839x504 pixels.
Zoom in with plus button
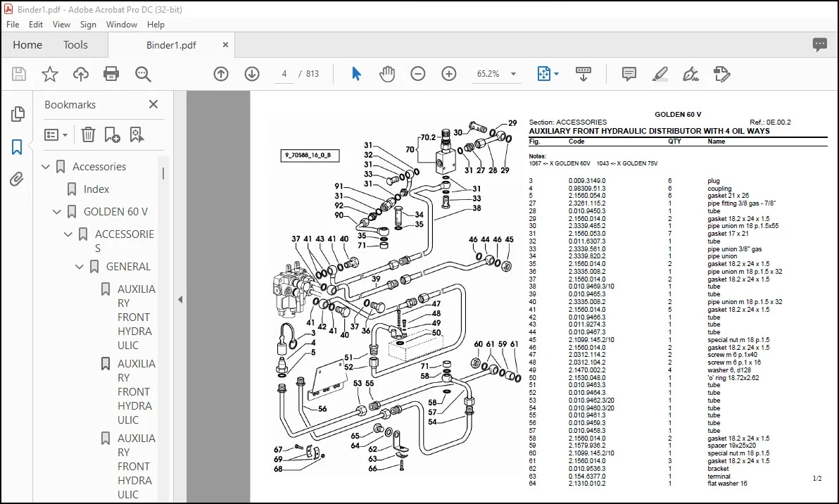[449, 74]
